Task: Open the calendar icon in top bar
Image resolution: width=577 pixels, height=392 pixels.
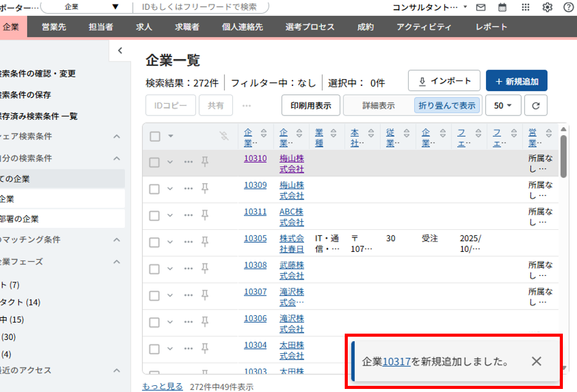Action: point(503,7)
